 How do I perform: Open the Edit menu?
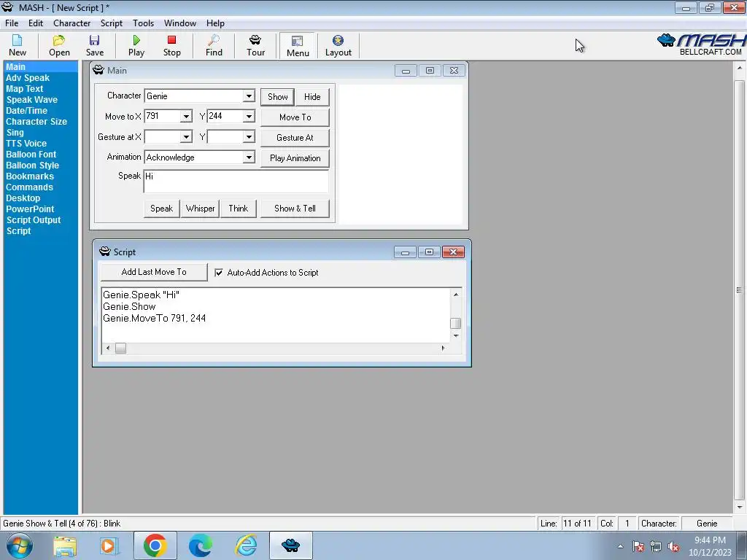click(x=36, y=23)
